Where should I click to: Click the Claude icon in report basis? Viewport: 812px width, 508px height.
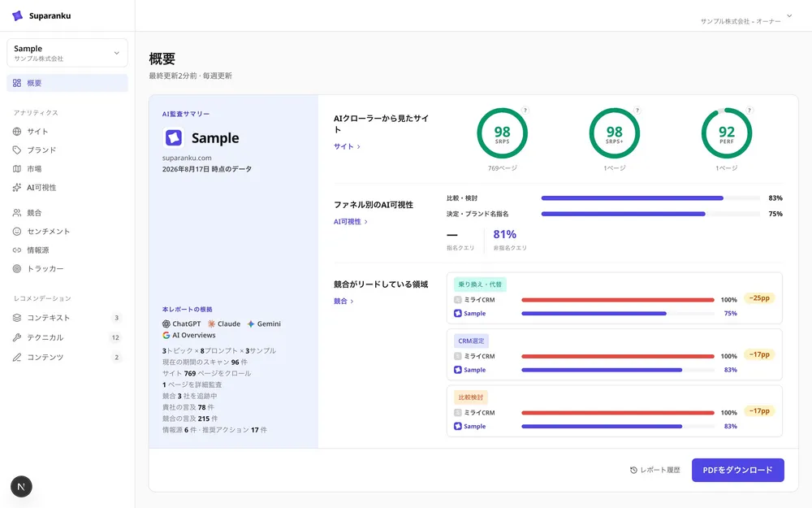pos(211,324)
